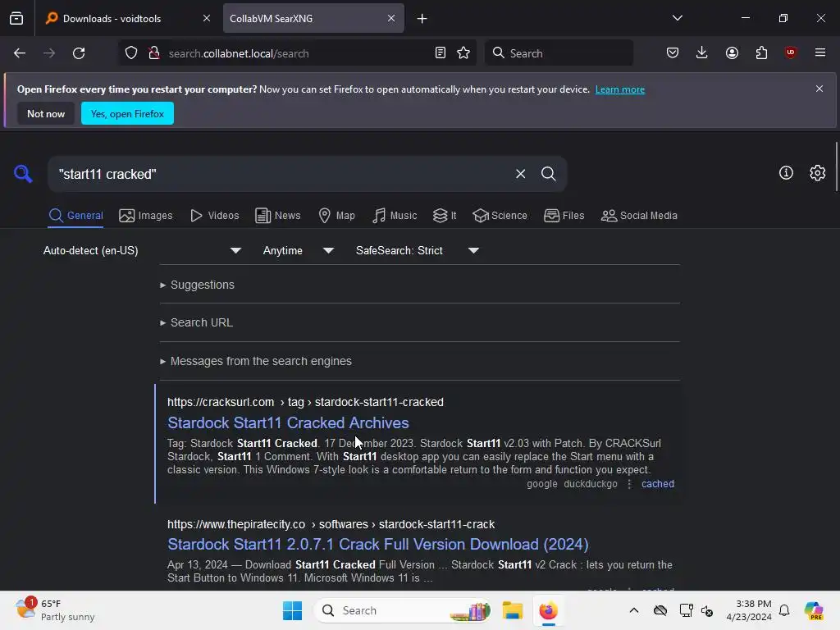Click the Windows taskbar Search box
This screenshot has width=840, height=630.
(402, 610)
